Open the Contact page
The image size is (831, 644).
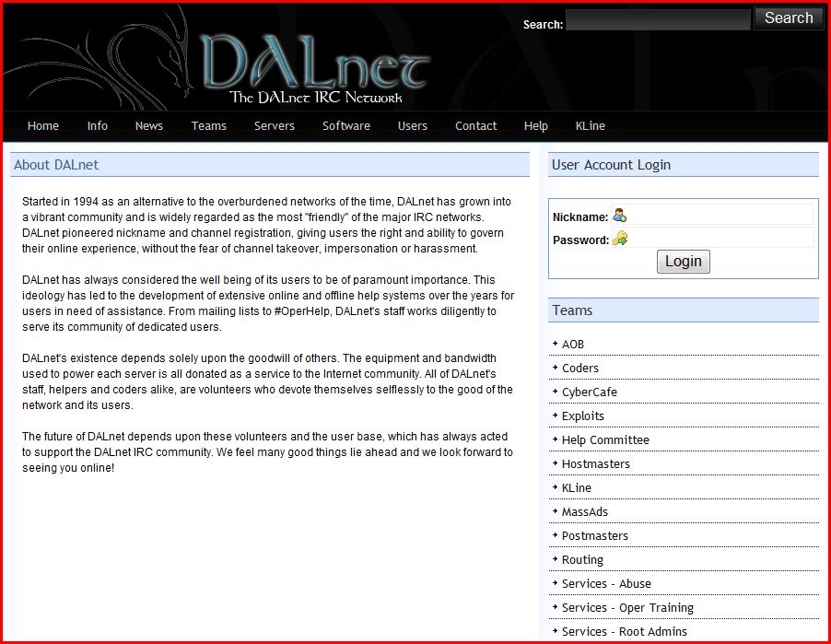(476, 125)
